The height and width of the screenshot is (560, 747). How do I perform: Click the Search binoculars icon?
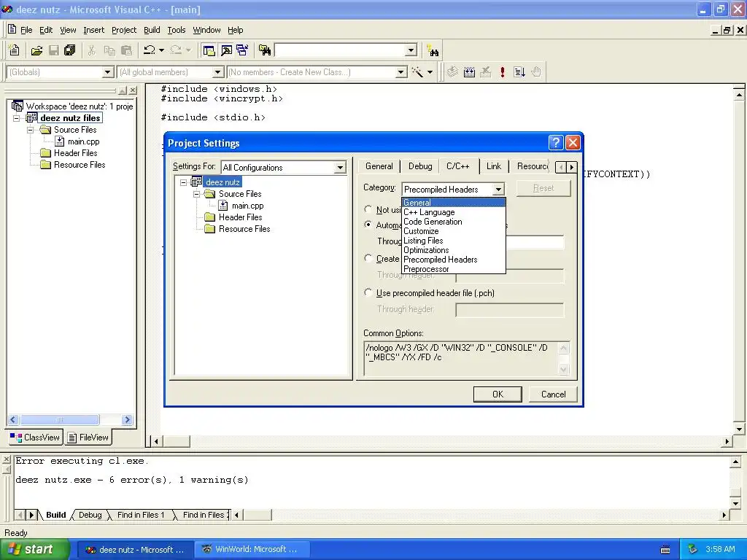433,50
